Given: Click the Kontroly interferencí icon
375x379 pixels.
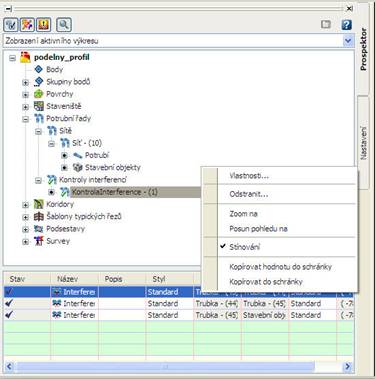Looking at the screenshot, I should click(x=52, y=180).
